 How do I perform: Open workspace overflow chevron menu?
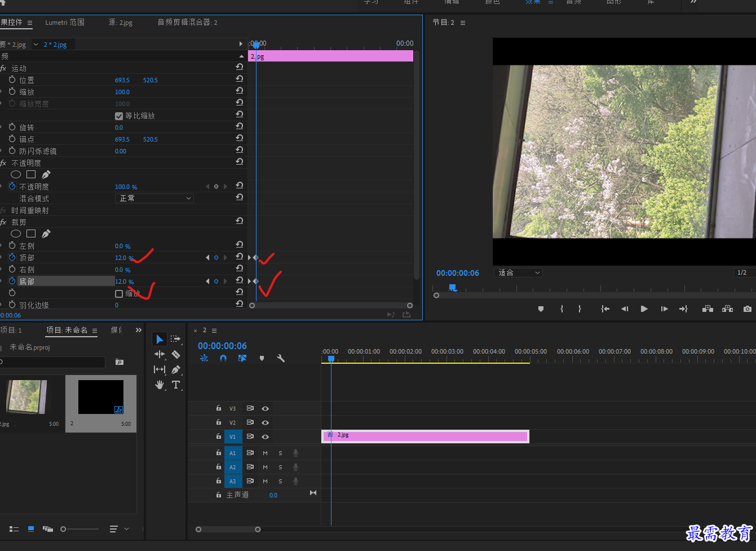click(693, 2)
